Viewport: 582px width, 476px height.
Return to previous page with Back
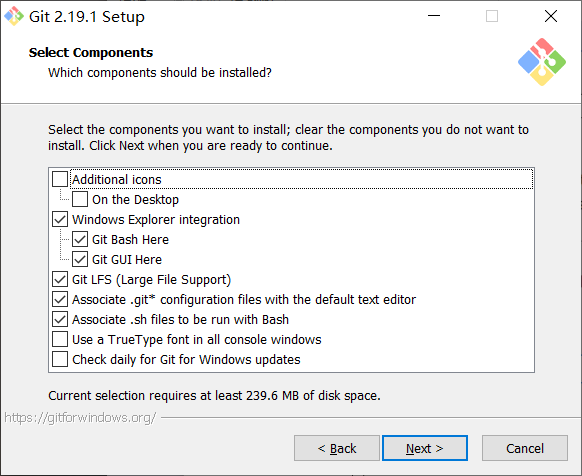point(337,448)
